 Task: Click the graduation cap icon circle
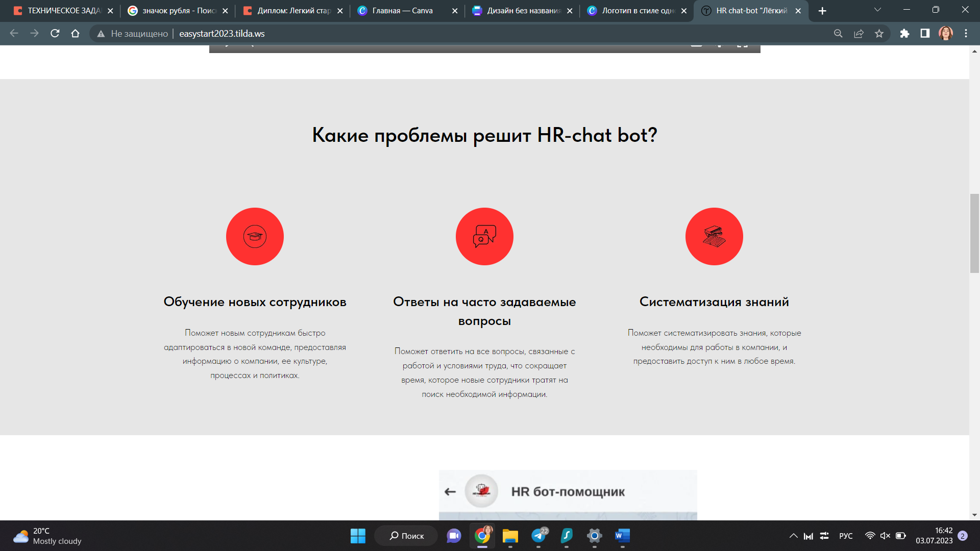255,236
